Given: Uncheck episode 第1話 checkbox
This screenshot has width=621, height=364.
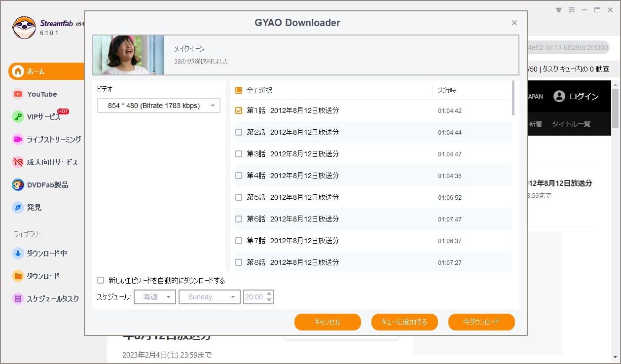Looking at the screenshot, I should 239,110.
